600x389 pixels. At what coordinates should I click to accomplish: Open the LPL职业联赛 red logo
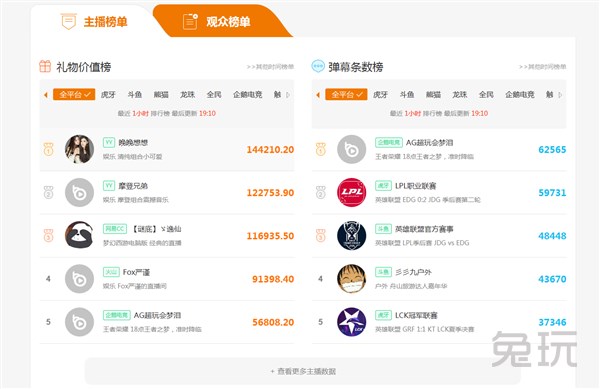[352, 192]
